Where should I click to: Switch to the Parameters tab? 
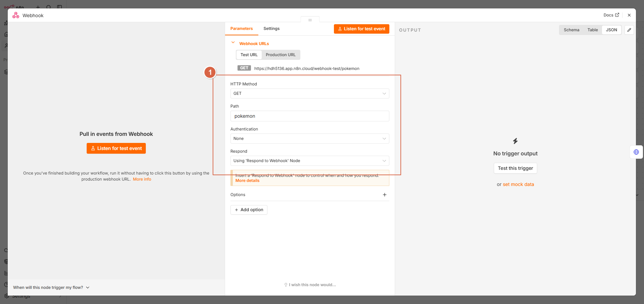pyautogui.click(x=242, y=29)
